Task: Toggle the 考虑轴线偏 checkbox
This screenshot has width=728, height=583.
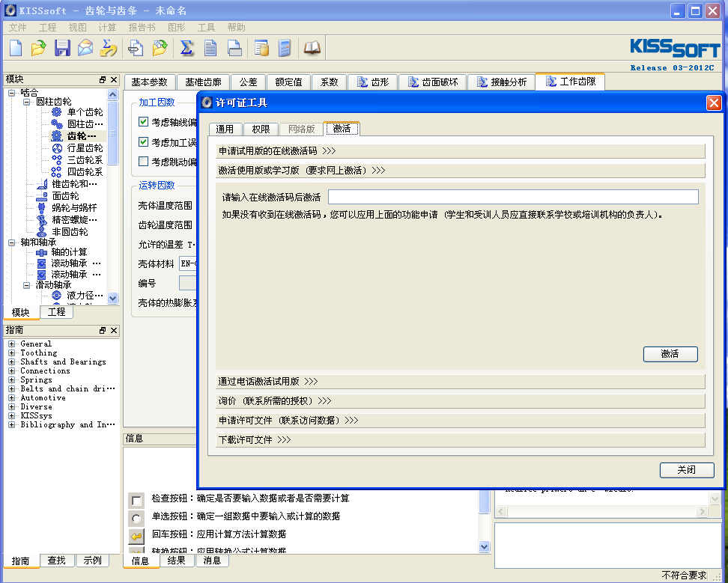Action: 144,122
